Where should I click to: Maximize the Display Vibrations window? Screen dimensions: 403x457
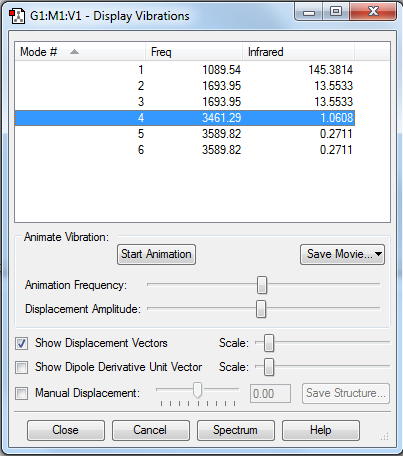pyautogui.click(x=336, y=12)
